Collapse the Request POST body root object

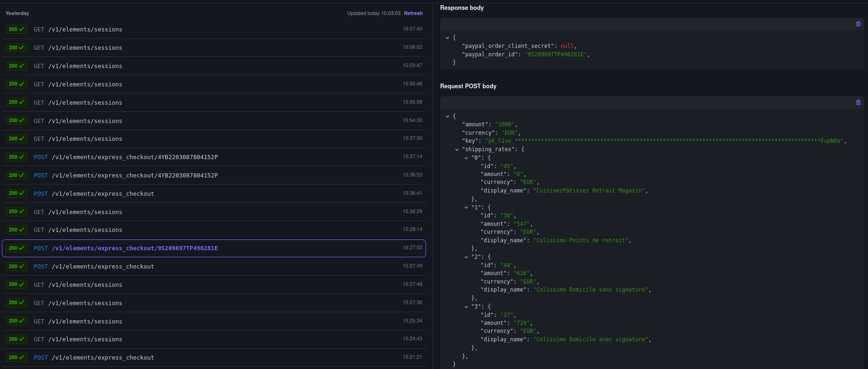(448, 116)
